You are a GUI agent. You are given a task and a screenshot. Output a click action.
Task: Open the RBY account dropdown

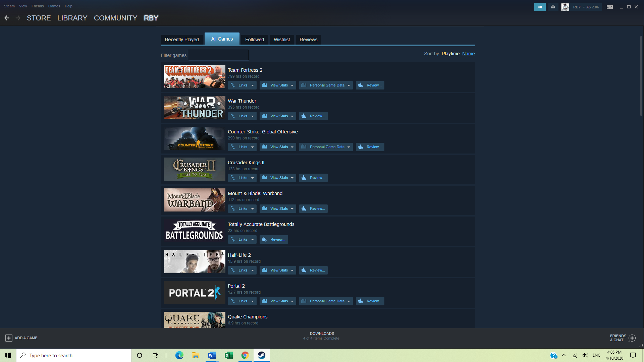(x=586, y=7)
